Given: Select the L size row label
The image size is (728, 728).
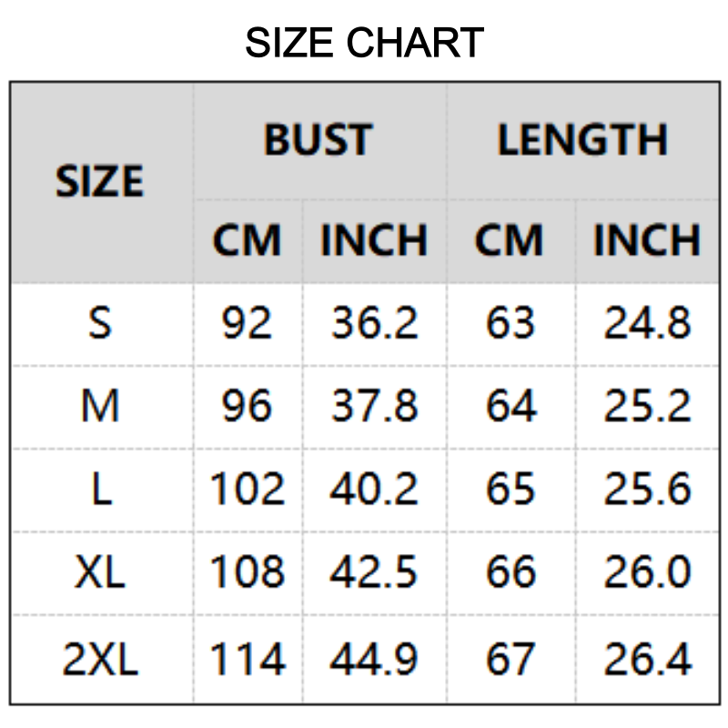Looking at the screenshot, I should click(100, 490).
